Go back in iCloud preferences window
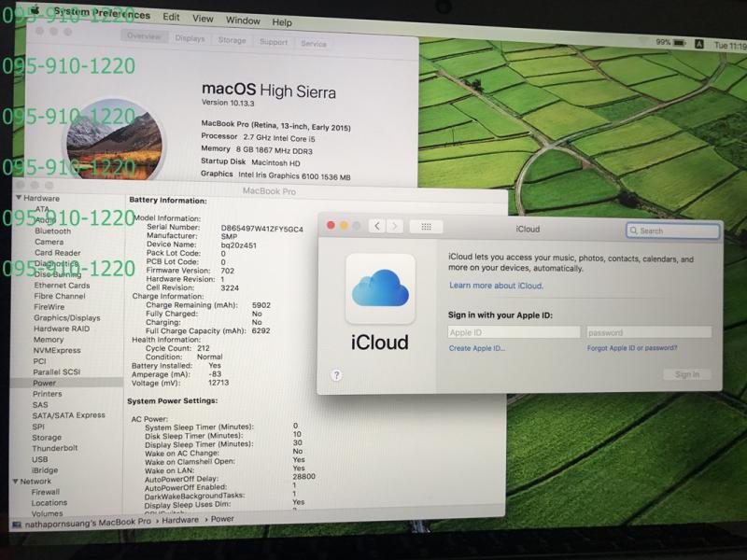 click(377, 226)
